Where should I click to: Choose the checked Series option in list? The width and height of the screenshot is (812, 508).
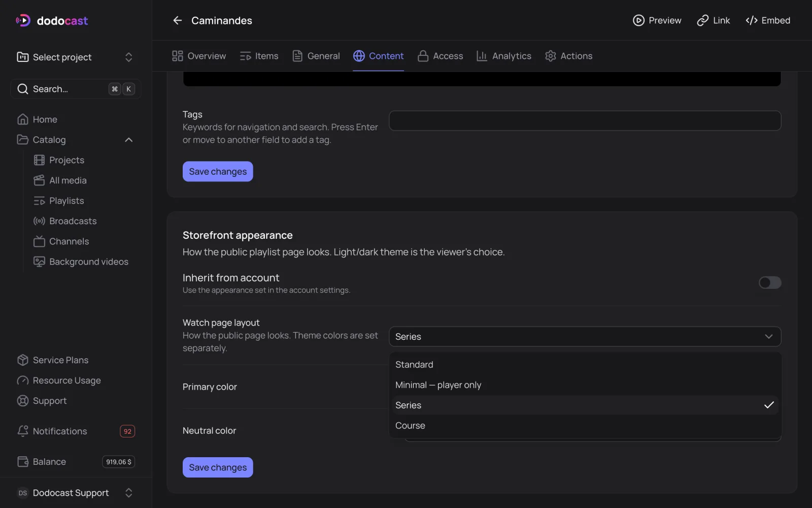(x=585, y=405)
